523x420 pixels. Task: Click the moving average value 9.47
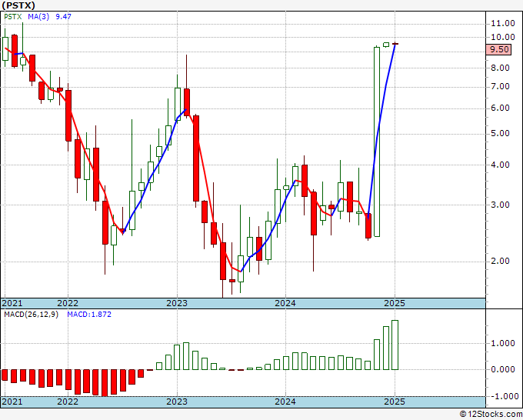point(63,17)
